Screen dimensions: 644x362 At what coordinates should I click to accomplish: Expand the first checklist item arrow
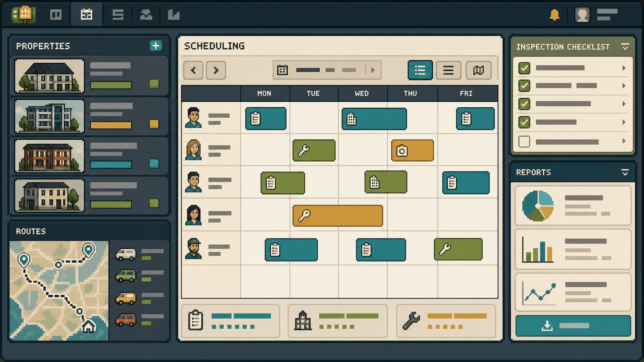click(624, 68)
